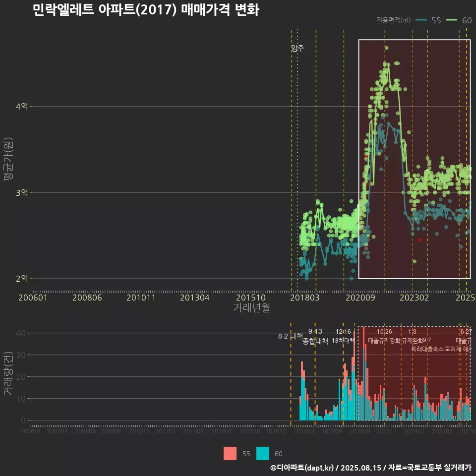476x476 pixels.
Task: Click the 거래량(건) axis title
Action: point(8,374)
